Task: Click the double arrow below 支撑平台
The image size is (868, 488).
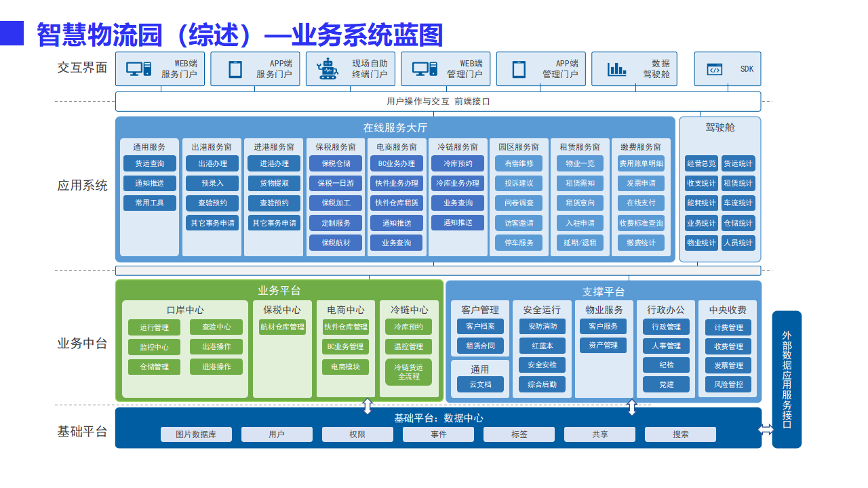Action: tap(631, 407)
